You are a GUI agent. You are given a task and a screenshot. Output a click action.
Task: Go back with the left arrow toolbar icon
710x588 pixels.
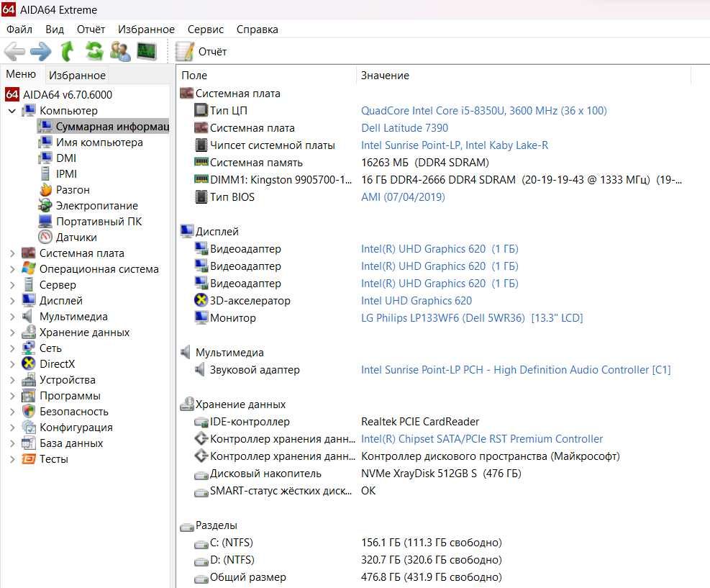click(15, 51)
